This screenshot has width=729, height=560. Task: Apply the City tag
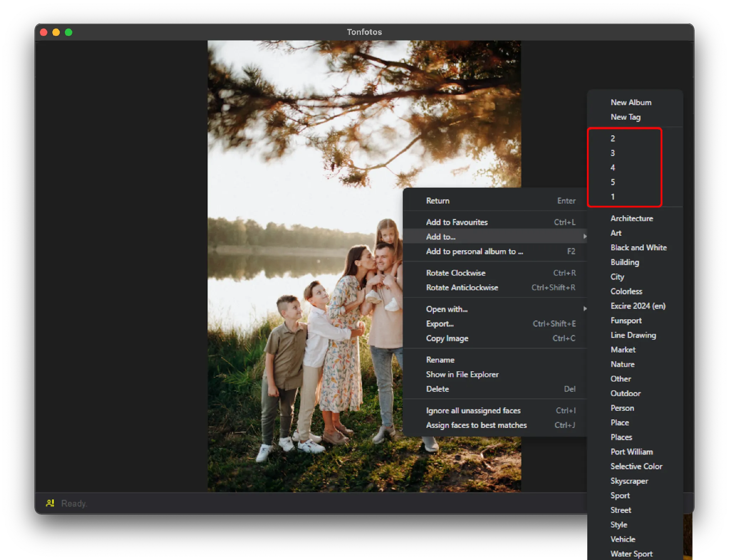click(x=635, y=277)
